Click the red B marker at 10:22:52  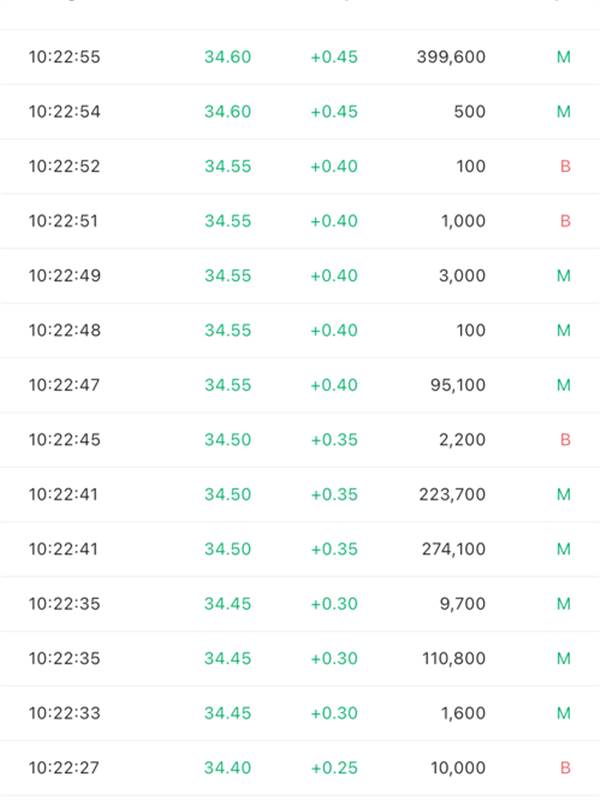point(565,166)
